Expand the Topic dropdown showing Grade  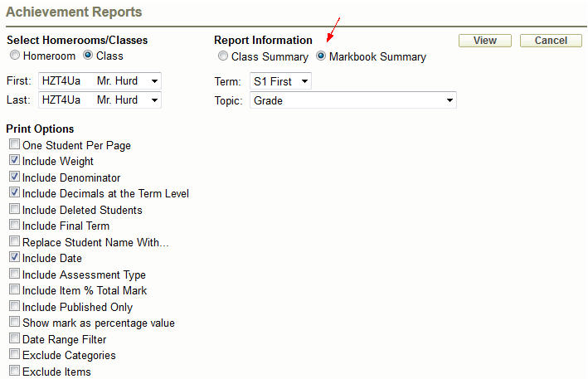(352, 100)
